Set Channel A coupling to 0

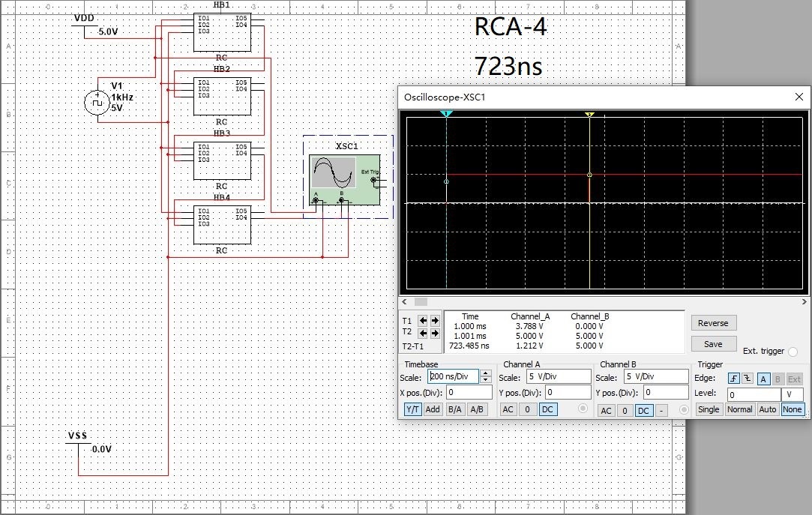(x=527, y=409)
